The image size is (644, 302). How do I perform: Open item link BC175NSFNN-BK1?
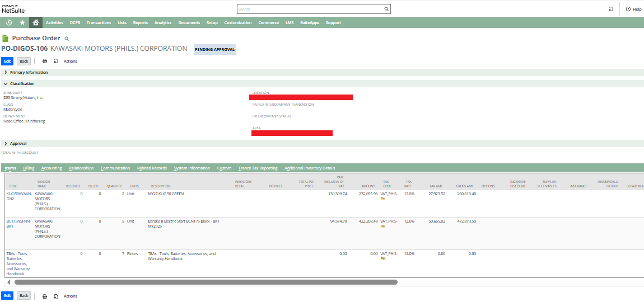(x=18, y=223)
